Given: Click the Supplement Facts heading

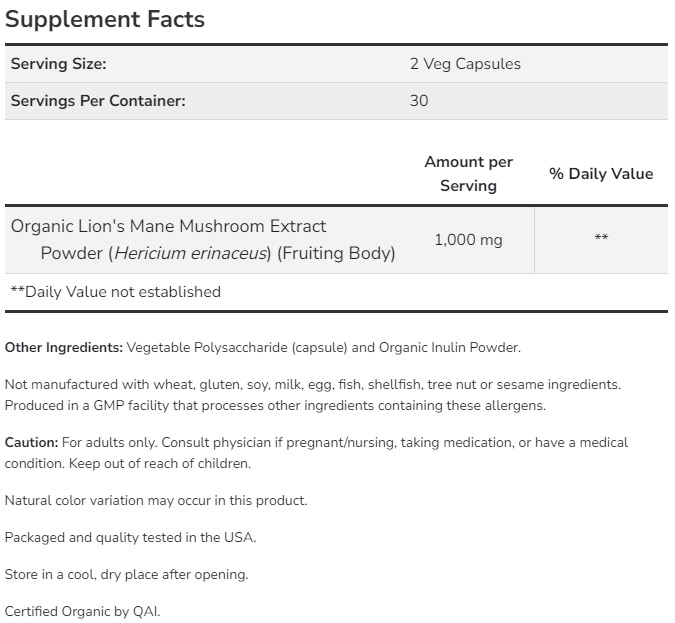Looking at the screenshot, I should [x=105, y=19].
